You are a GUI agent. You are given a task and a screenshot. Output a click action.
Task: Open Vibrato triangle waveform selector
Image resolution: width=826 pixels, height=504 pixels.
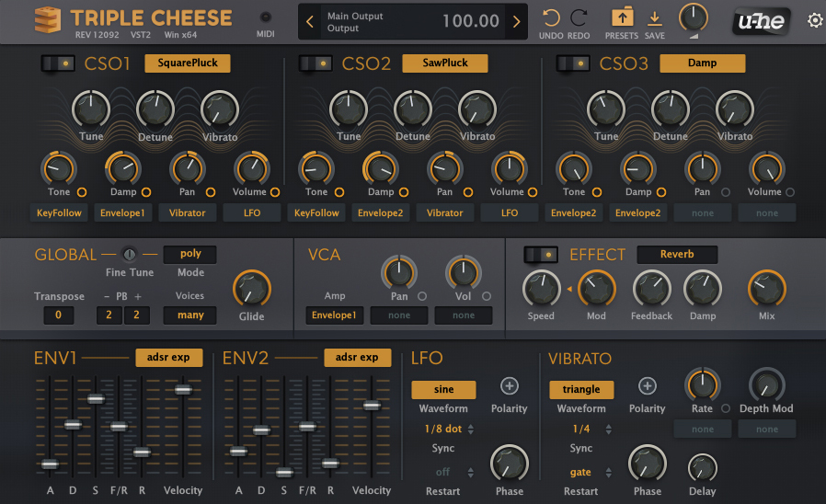581,390
